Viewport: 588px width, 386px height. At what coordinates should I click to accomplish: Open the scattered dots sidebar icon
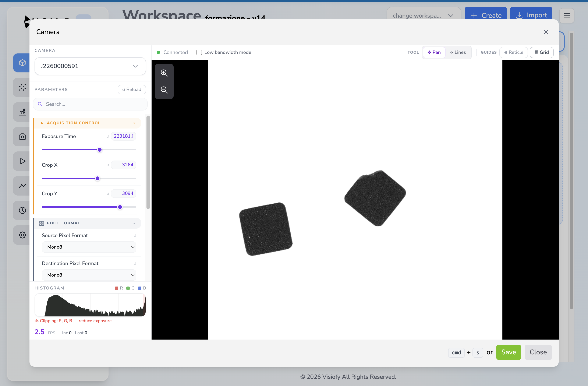click(x=22, y=87)
